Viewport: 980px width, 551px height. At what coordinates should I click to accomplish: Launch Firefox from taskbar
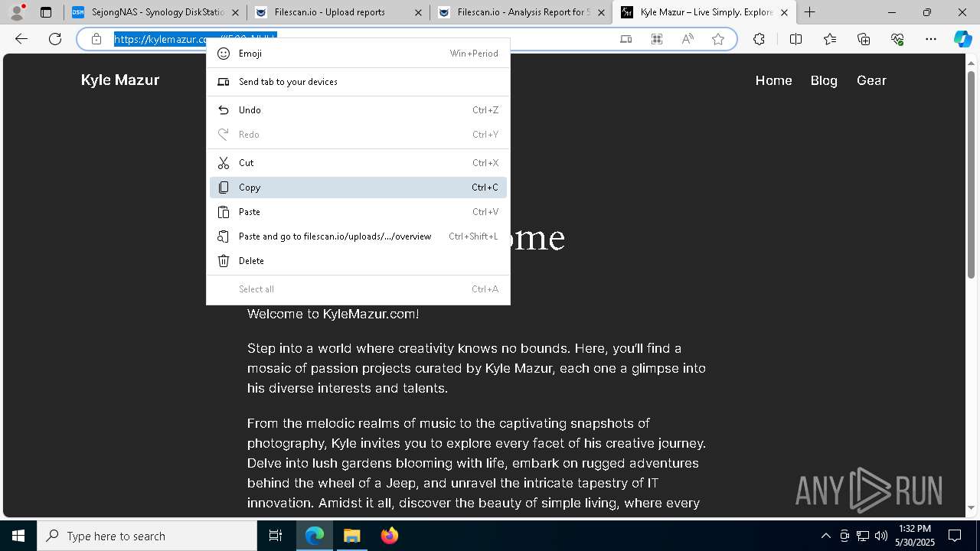[389, 536]
